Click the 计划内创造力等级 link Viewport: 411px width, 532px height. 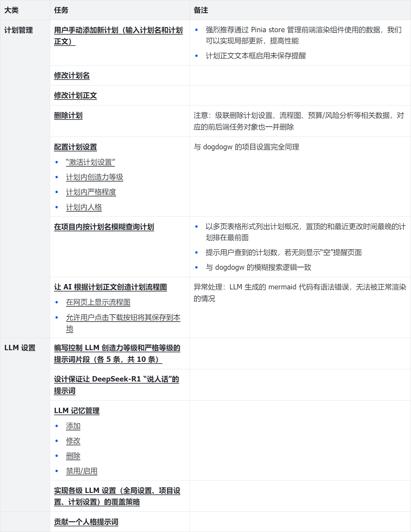[94, 177]
